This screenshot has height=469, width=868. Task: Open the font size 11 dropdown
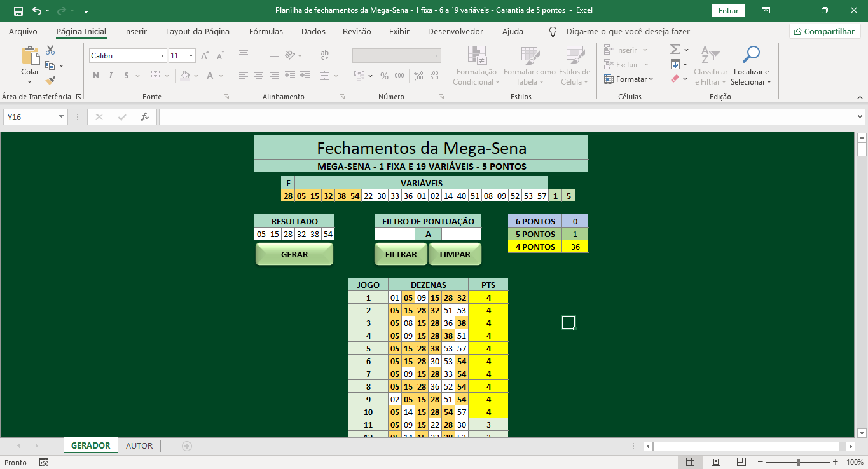pos(191,56)
